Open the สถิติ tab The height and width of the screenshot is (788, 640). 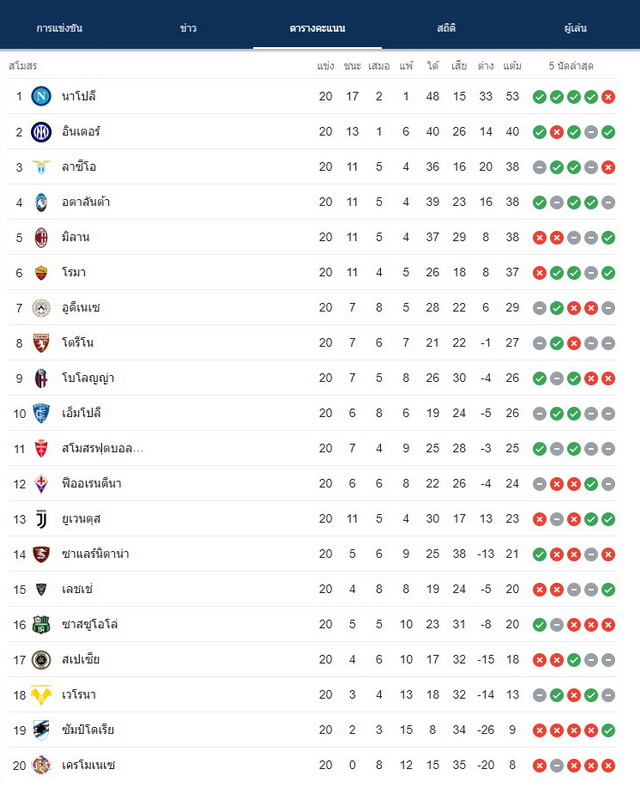click(446, 28)
